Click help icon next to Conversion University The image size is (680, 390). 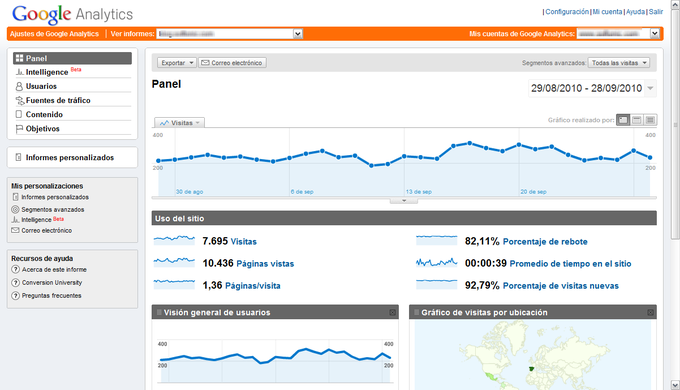pos(16,282)
